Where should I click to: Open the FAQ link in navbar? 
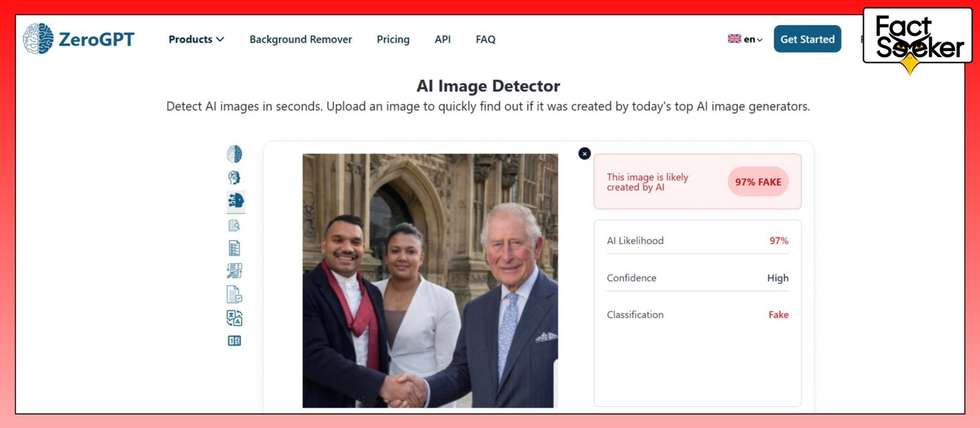point(486,39)
